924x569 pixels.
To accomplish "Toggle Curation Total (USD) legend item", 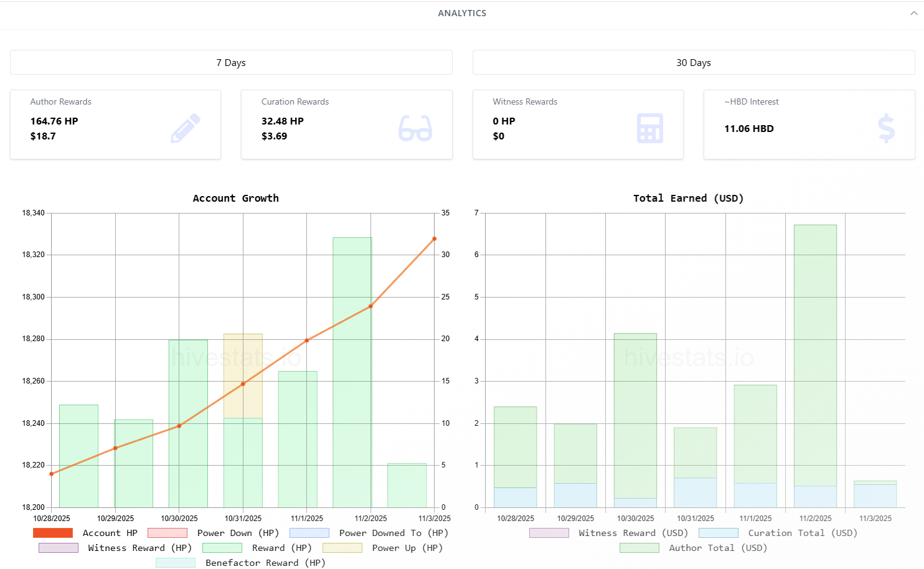I will (x=778, y=533).
